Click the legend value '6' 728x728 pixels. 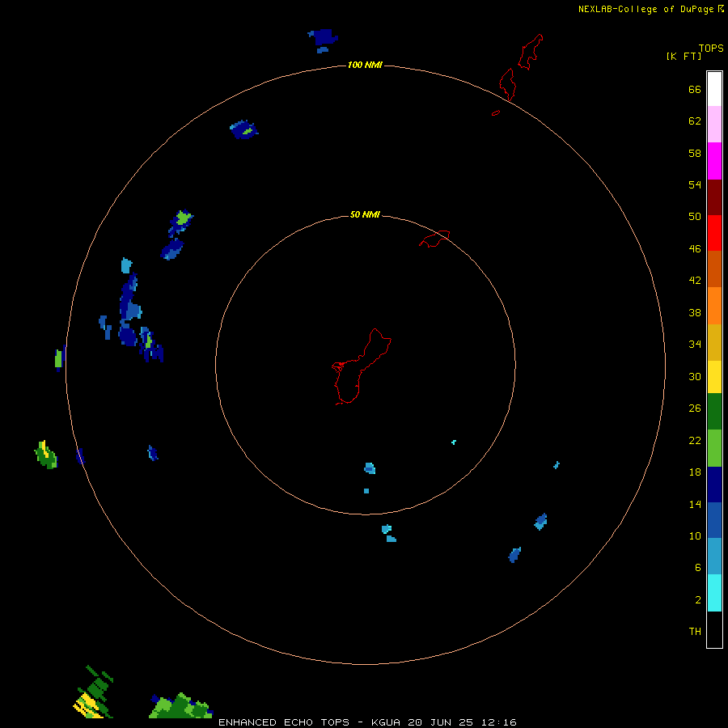[698, 567]
